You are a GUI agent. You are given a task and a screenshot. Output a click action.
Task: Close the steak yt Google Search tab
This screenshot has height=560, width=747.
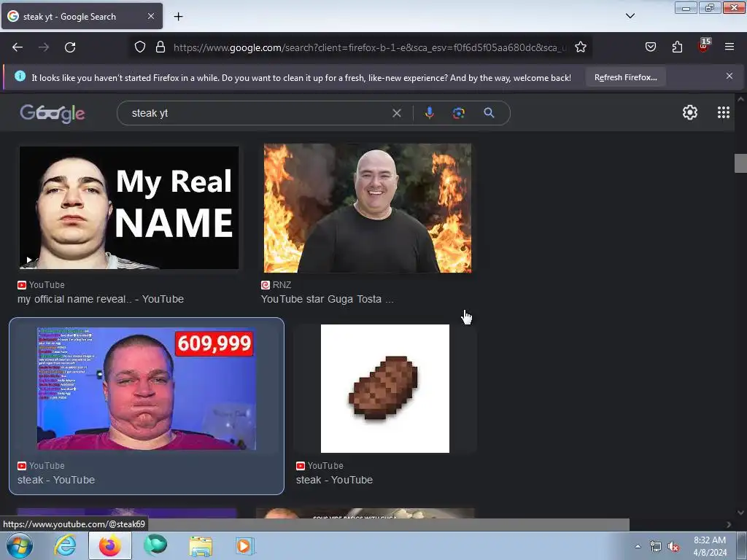pyautogui.click(x=151, y=16)
